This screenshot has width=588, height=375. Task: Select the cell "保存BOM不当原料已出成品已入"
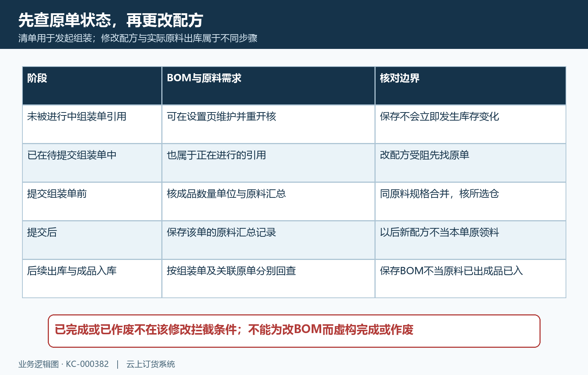point(470,279)
